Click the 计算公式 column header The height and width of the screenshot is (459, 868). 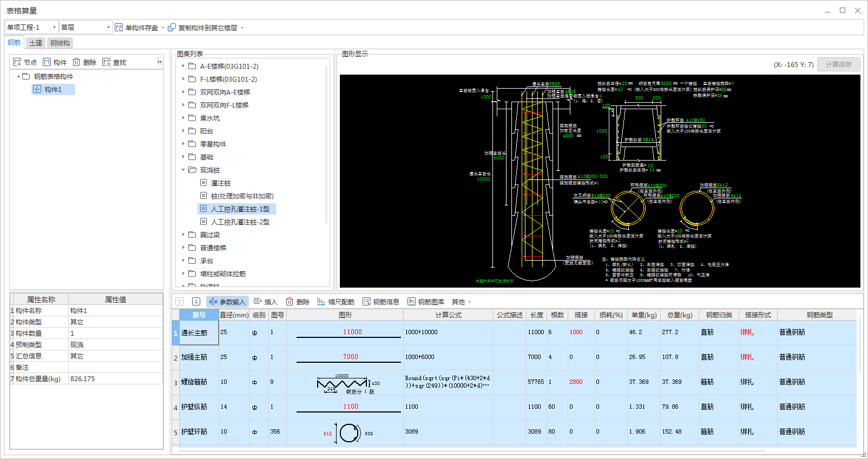448,315
